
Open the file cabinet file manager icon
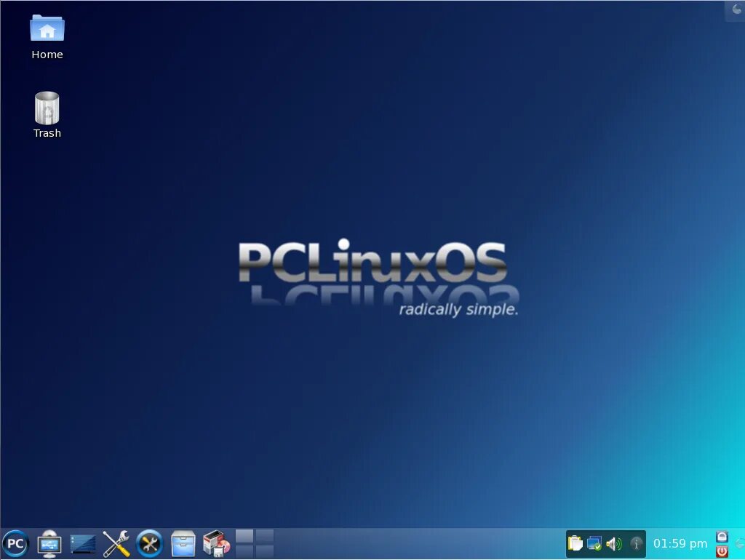(183, 543)
